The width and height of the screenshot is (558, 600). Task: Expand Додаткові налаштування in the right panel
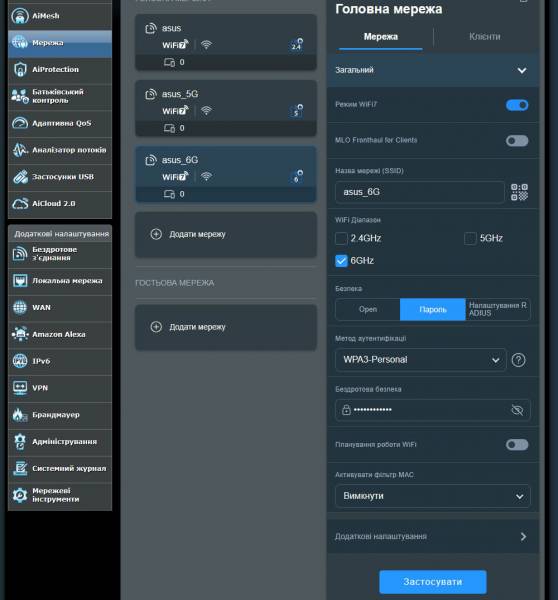click(433, 536)
